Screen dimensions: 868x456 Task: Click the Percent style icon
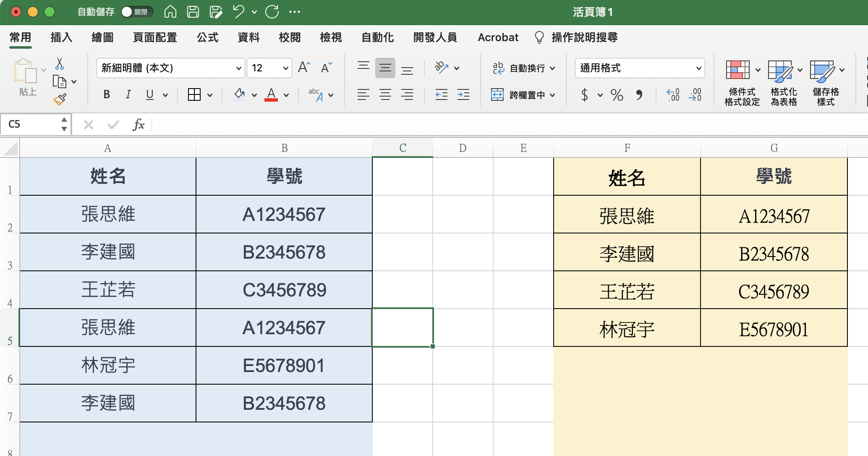point(617,95)
